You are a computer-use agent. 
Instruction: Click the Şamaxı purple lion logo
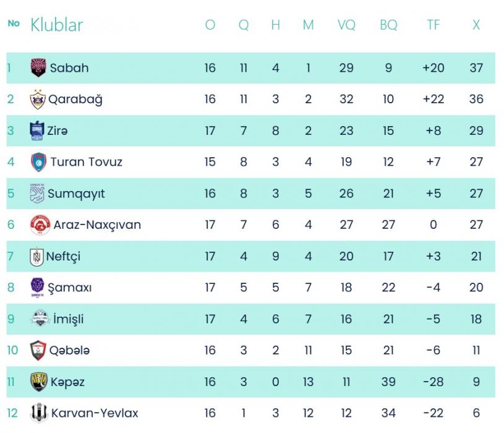coord(38,288)
